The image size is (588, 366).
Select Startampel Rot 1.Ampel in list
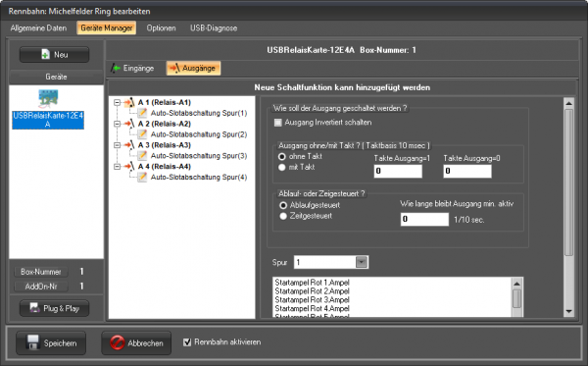pyautogui.click(x=312, y=283)
